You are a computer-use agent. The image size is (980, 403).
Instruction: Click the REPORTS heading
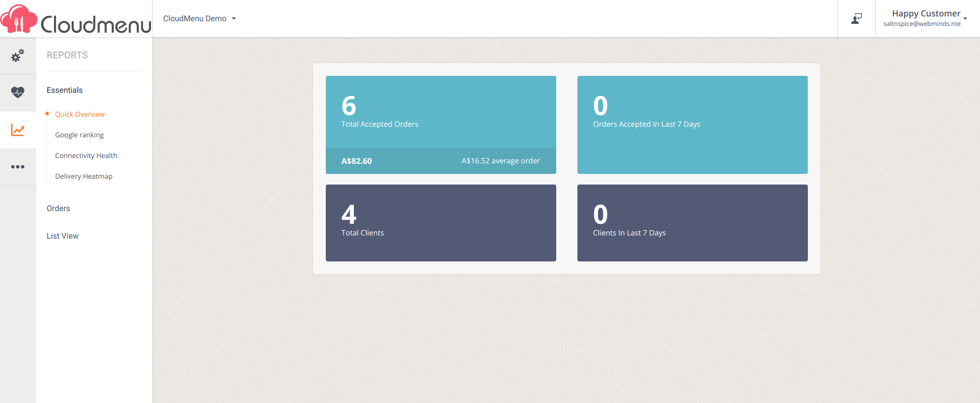(x=67, y=55)
